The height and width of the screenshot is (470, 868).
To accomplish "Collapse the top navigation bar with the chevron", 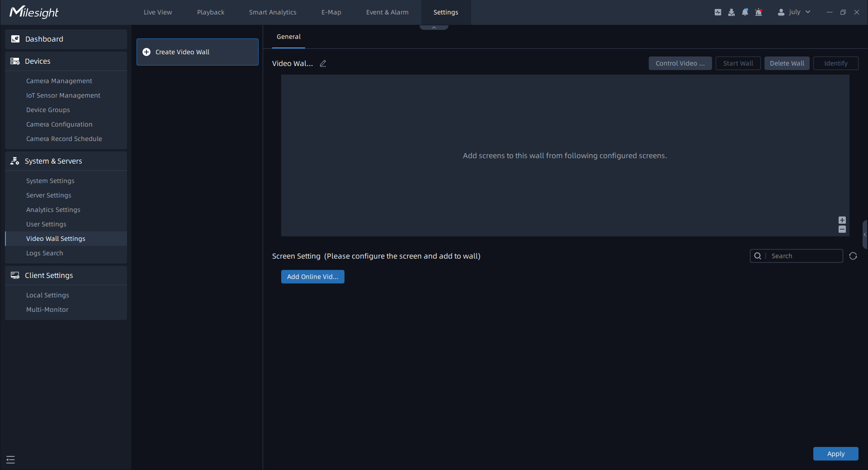I will 434,28.
